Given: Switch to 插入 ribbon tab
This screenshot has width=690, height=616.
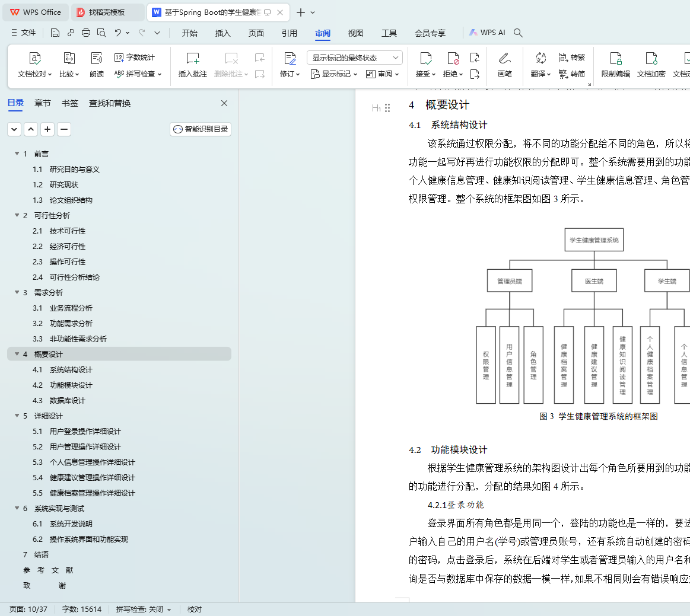Looking at the screenshot, I should click(x=222, y=33).
